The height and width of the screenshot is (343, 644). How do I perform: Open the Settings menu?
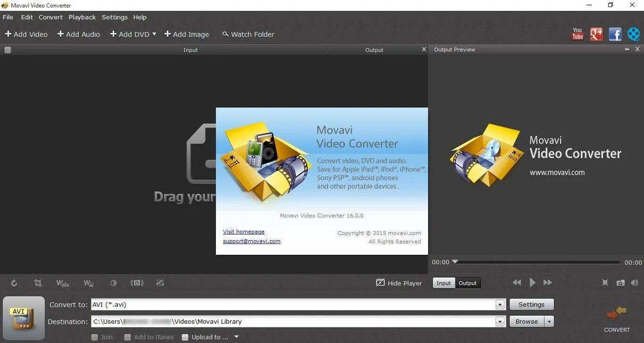115,17
